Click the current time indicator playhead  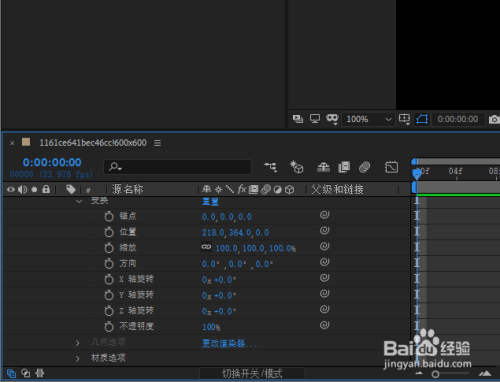pyautogui.click(x=417, y=174)
